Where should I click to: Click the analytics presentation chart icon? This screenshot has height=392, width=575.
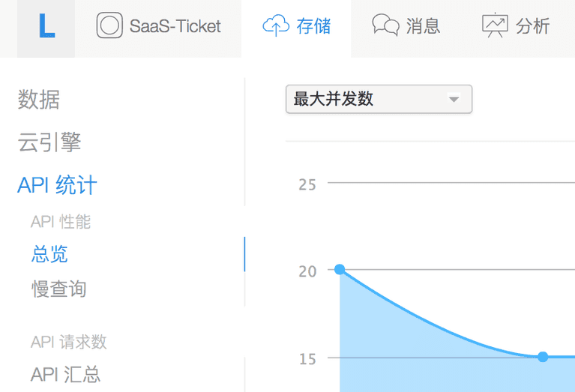495,26
